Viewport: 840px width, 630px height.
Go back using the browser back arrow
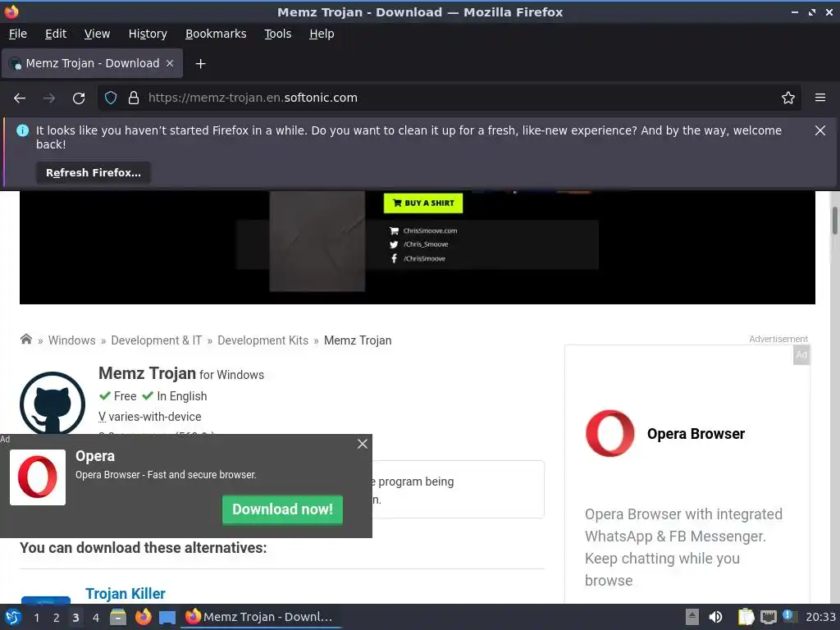tap(20, 98)
